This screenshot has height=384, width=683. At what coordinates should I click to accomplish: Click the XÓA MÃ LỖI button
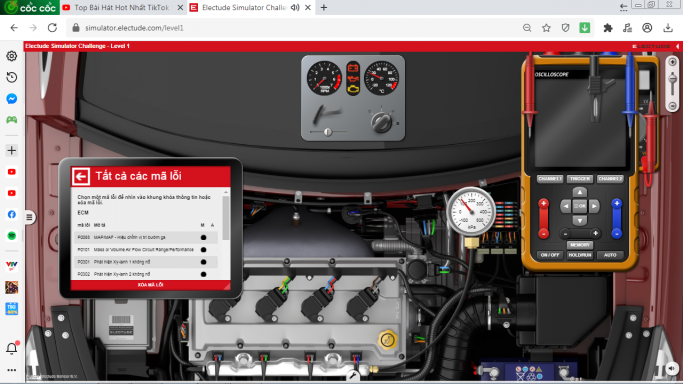(150, 285)
